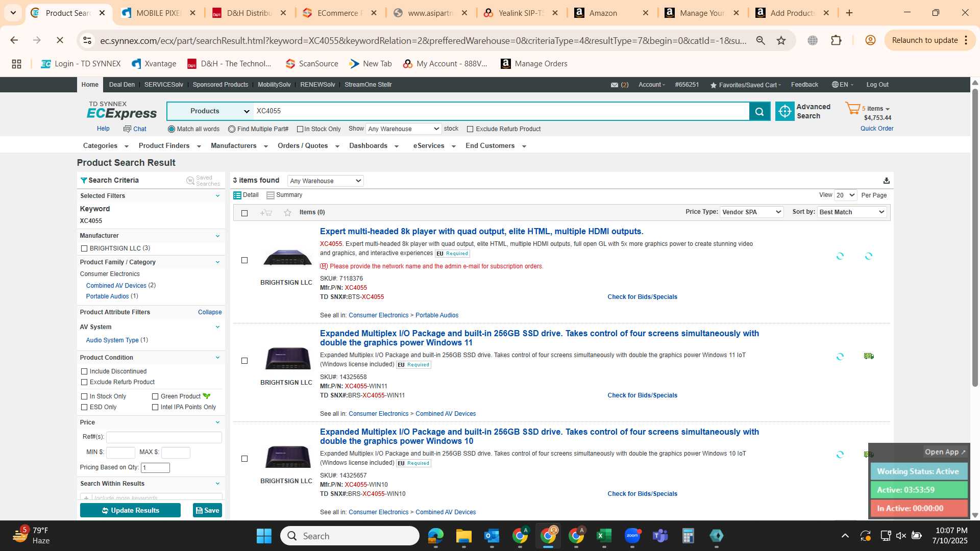Viewport: 980px width, 551px height.
Task: Click the export results download icon
Action: (887, 181)
